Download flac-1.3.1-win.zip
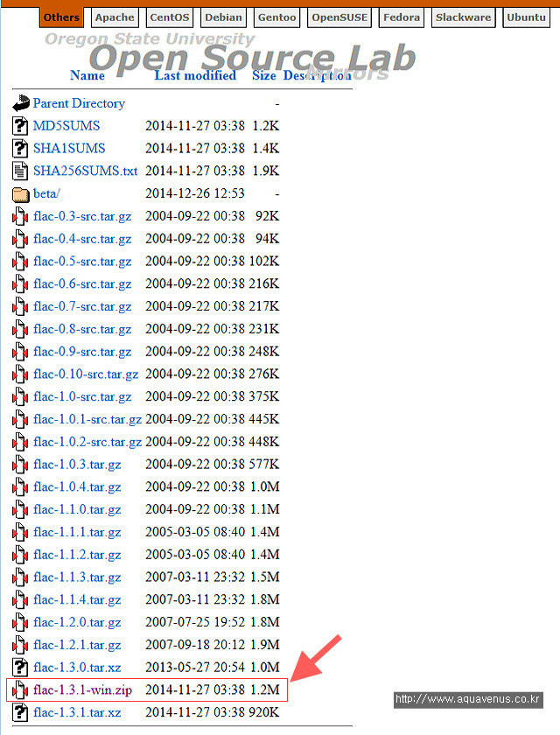This screenshot has width=560, height=735. coord(82,690)
